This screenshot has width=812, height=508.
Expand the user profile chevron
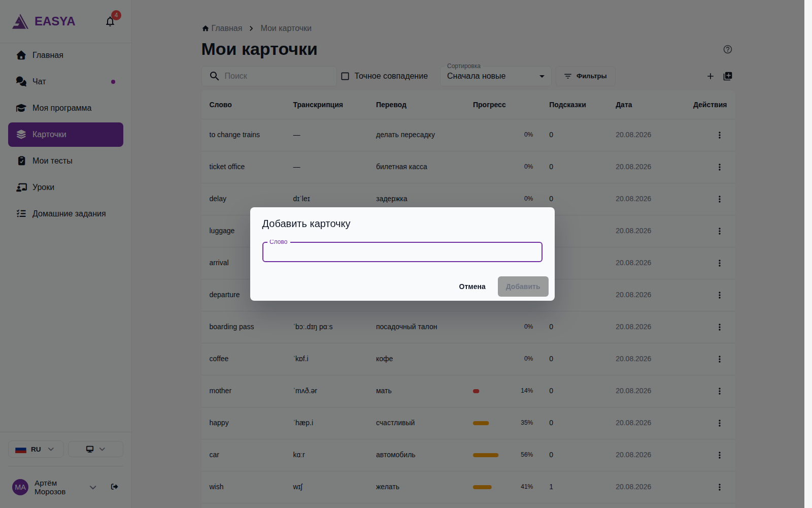[93, 487]
